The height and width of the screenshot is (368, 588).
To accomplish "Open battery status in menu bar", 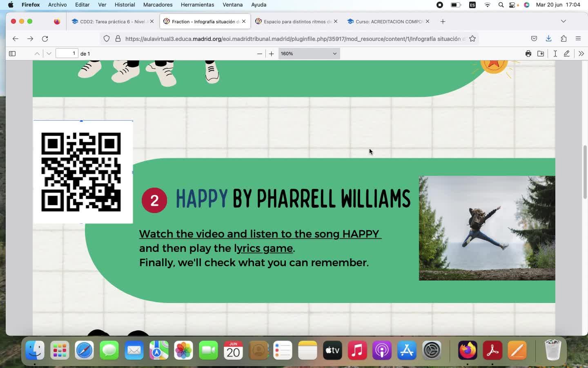I will [456, 5].
